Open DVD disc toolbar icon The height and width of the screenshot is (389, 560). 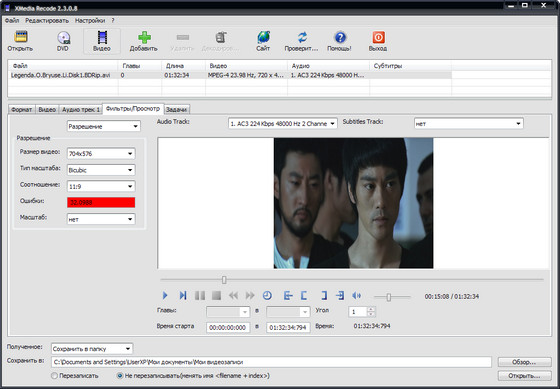pos(63,38)
